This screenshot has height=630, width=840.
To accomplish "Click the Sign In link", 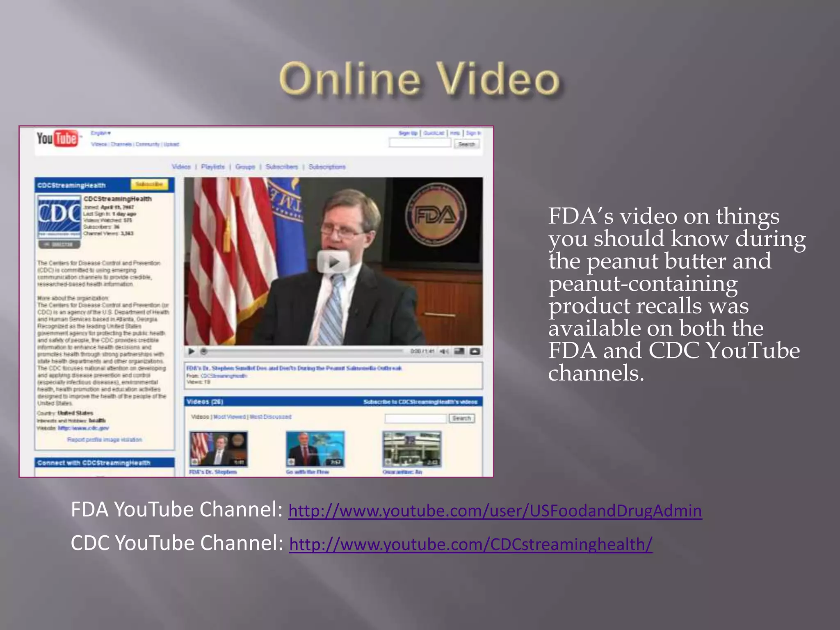I will tap(473, 133).
